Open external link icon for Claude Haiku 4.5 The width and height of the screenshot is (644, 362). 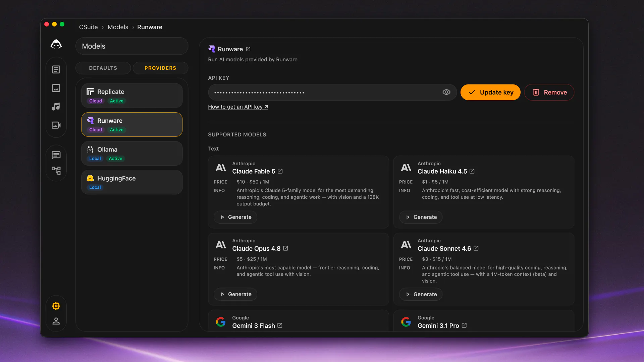point(472,171)
